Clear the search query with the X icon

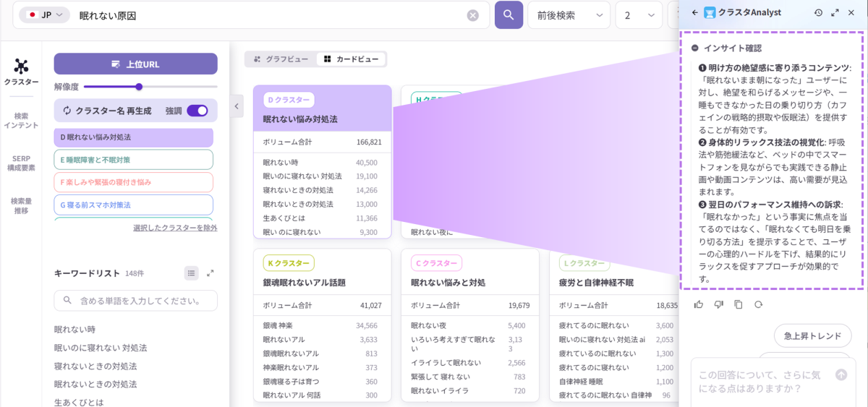point(472,16)
